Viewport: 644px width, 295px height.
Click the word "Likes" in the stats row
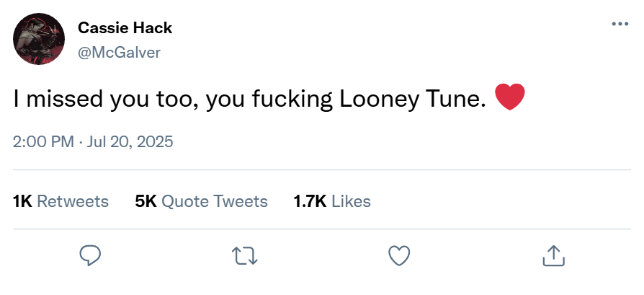click(x=352, y=201)
